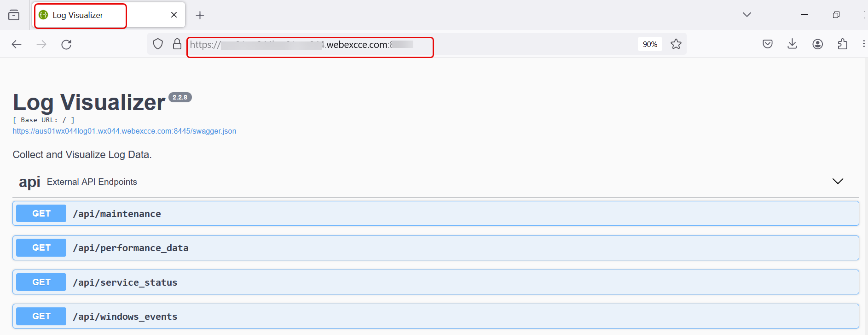Viewport: 868px width, 335px height.
Task: Expand GET /api/performance_data endpoint
Action: 435,248
